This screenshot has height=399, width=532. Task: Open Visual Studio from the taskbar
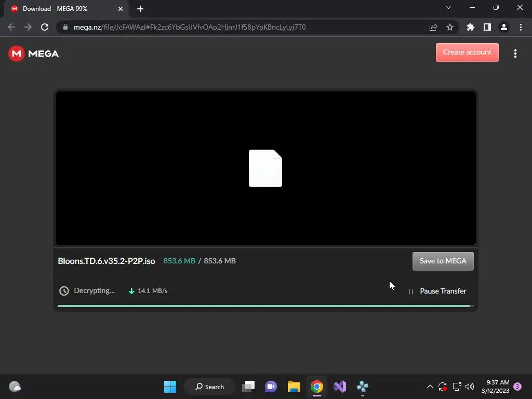pyautogui.click(x=340, y=387)
